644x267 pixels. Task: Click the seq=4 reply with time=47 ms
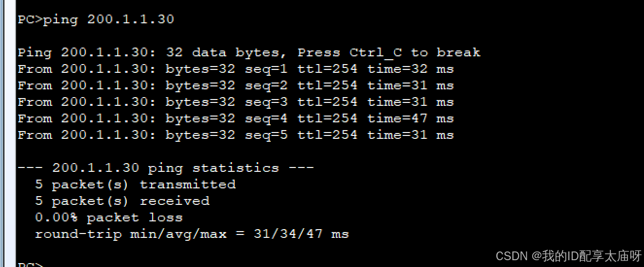coord(236,118)
